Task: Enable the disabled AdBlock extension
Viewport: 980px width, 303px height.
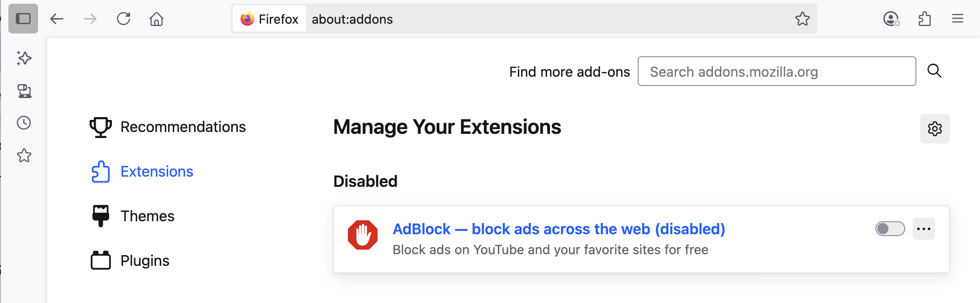Action: 889,228
